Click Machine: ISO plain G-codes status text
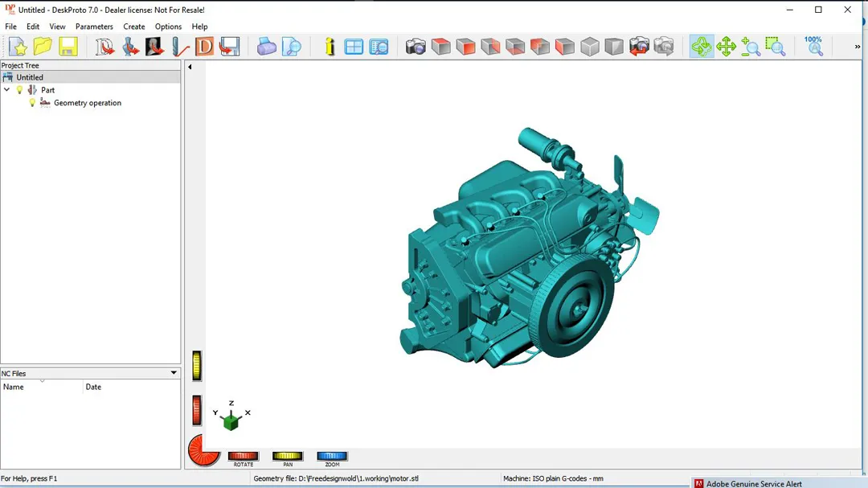 553,478
